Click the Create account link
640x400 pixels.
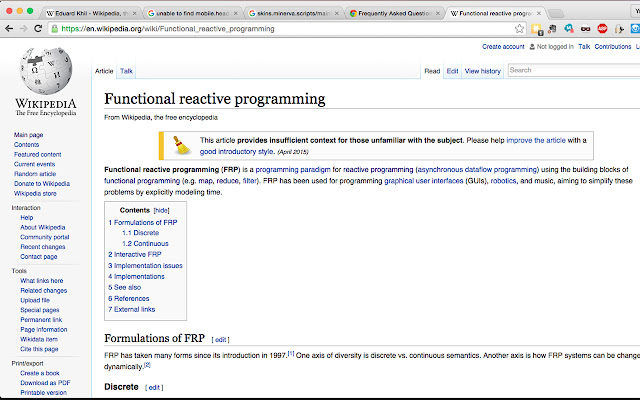tap(503, 47)
